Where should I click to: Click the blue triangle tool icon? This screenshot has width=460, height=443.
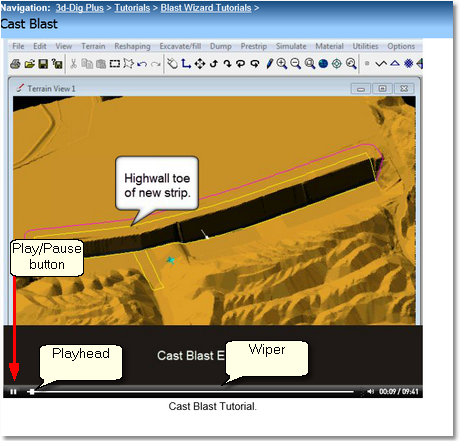click(x=395, y=63)
